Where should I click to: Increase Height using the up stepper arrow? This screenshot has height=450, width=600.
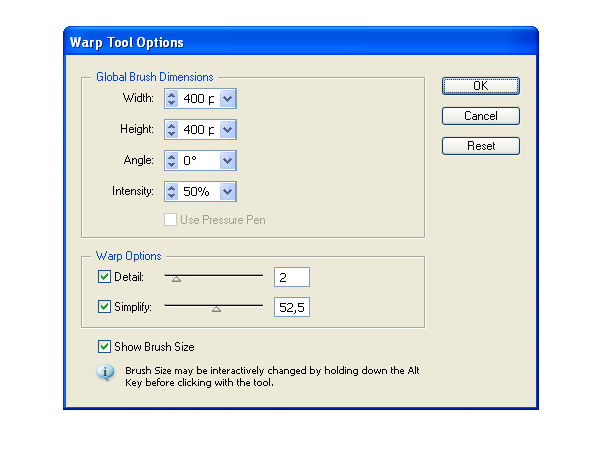(172, 126)
